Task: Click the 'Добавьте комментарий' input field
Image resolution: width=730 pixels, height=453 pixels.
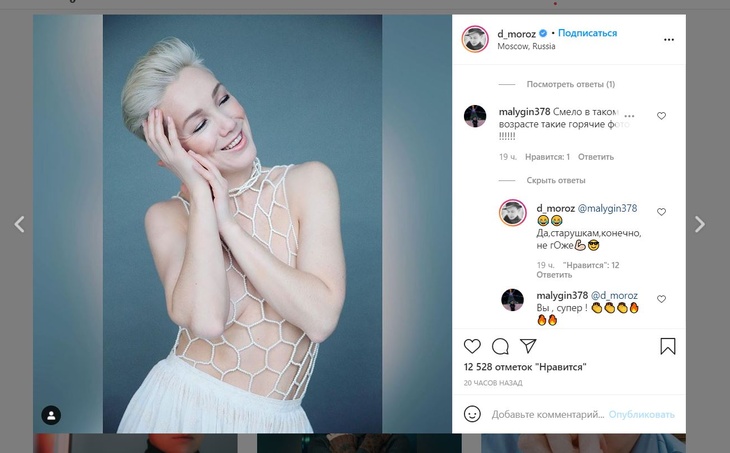Action: [548, 414]
